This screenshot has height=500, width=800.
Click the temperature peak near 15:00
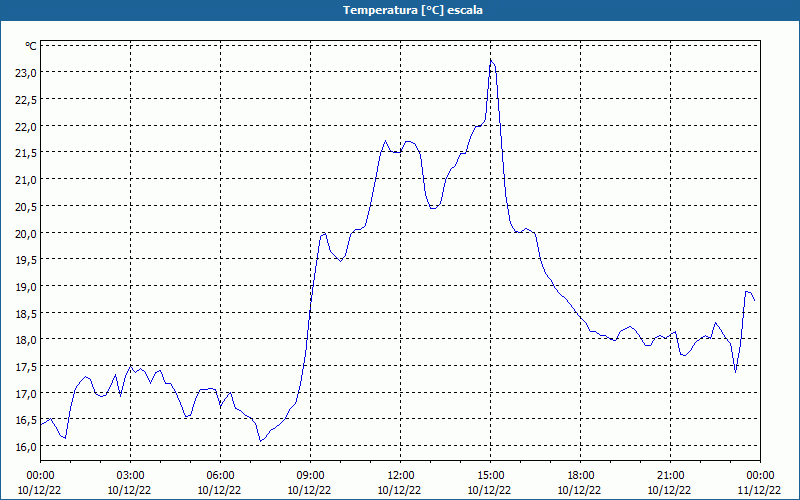491,61
